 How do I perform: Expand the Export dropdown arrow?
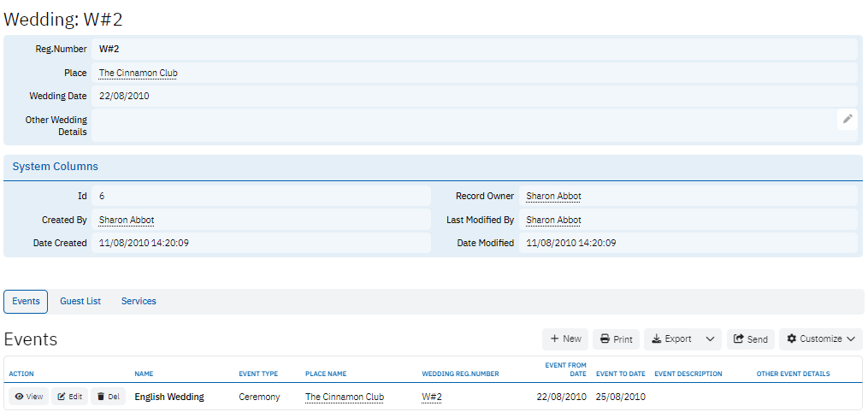[710, 339]
